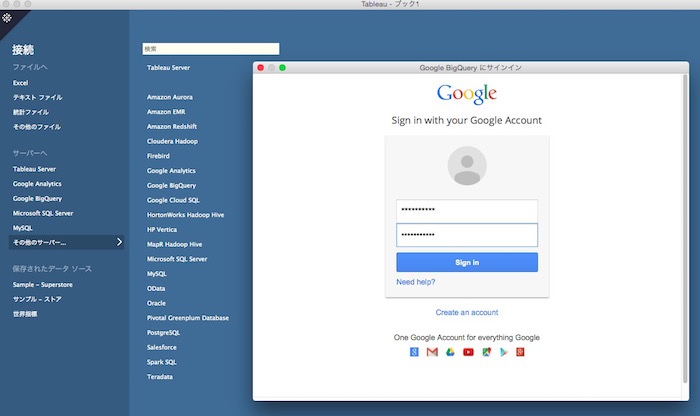The image size is (700, 416).
Task: Choose HP Vertica connector
Action: [162, 230]
